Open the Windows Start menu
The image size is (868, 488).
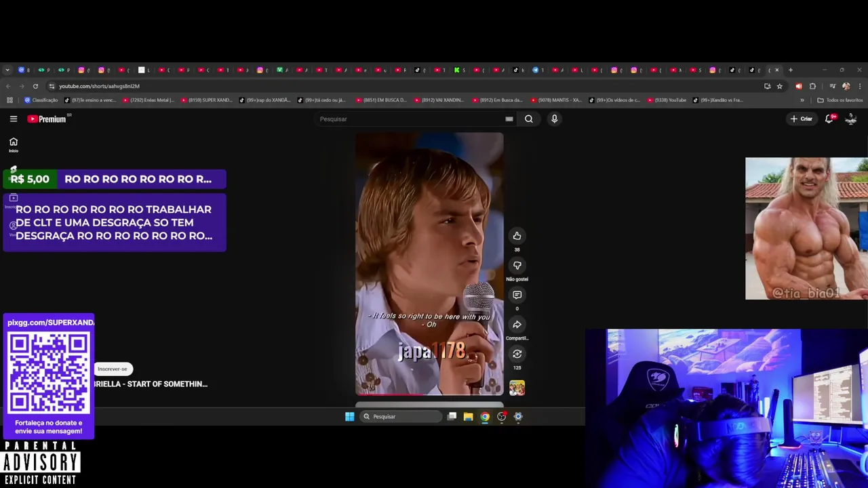349,417
